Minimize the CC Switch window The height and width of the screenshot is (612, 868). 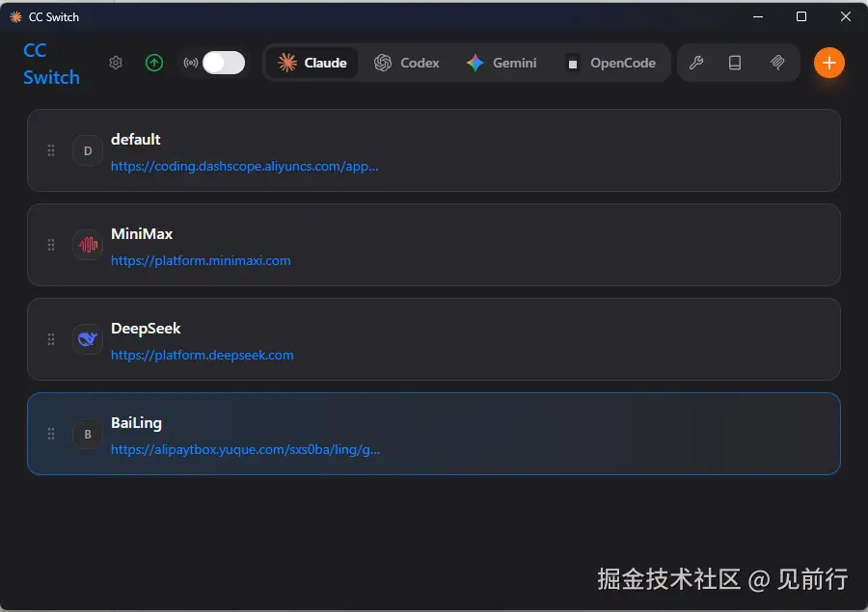click(758, 17)
